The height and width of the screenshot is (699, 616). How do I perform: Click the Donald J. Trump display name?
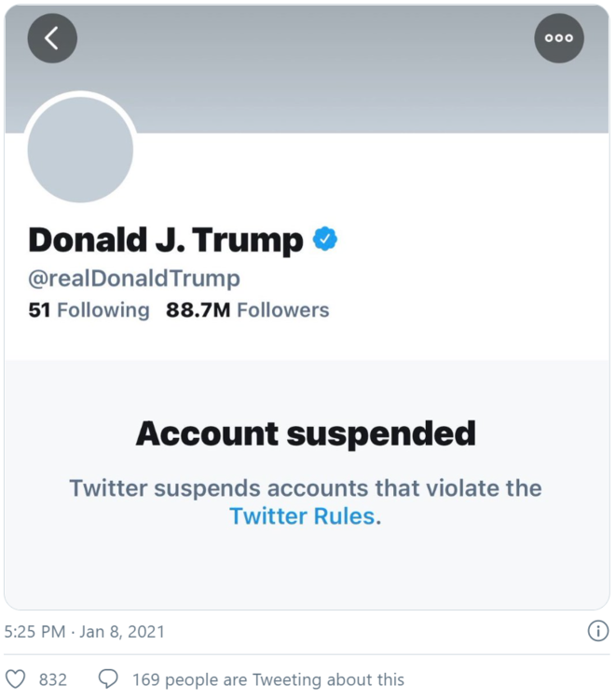tap(166, 240)
